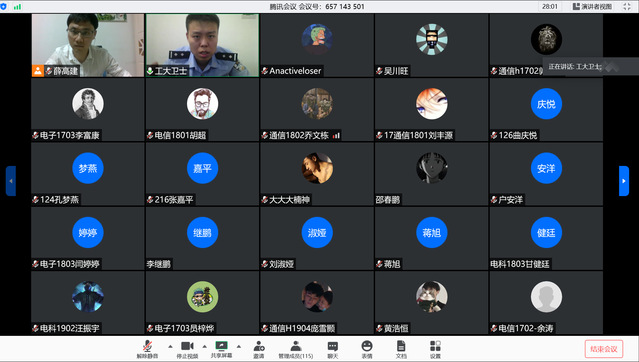The width and height of the screenshot is (639, 362).
Task: Click avatar of 电子1703员梓烨
Action: (202, 296)
